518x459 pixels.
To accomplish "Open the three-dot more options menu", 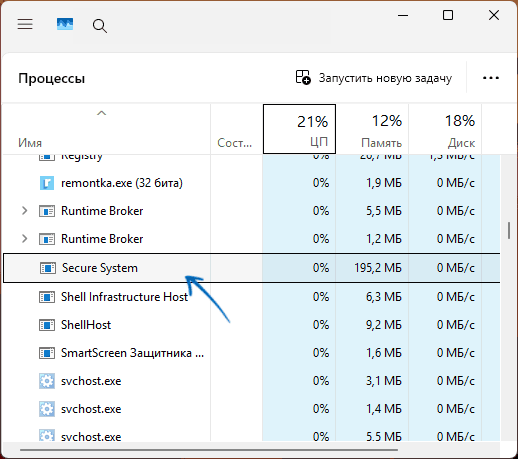I will [x=491, y=78].
